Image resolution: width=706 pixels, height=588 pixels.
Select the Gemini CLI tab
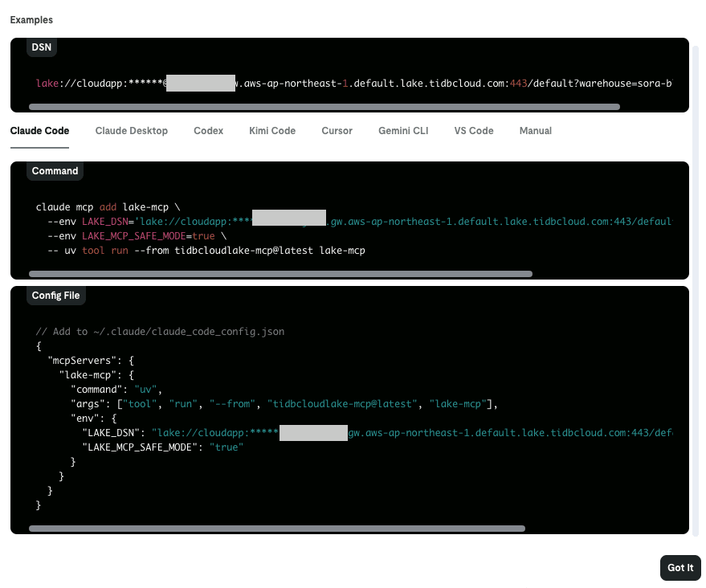coord(403,131)
